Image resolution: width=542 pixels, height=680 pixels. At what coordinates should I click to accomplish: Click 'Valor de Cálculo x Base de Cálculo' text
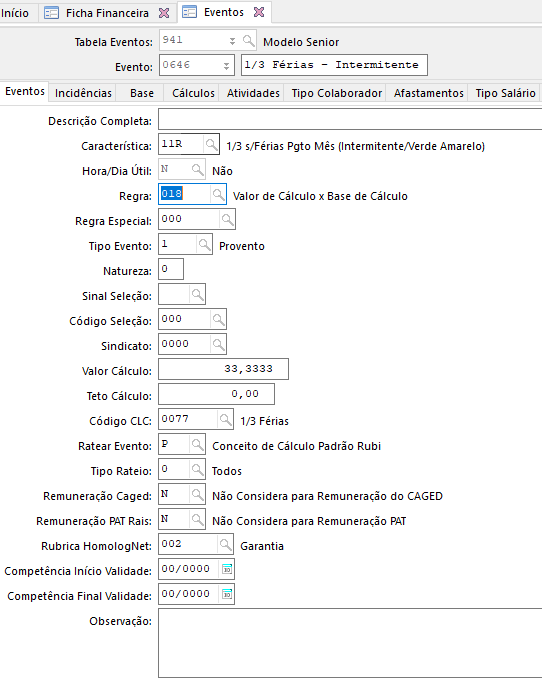coord(320,196)
